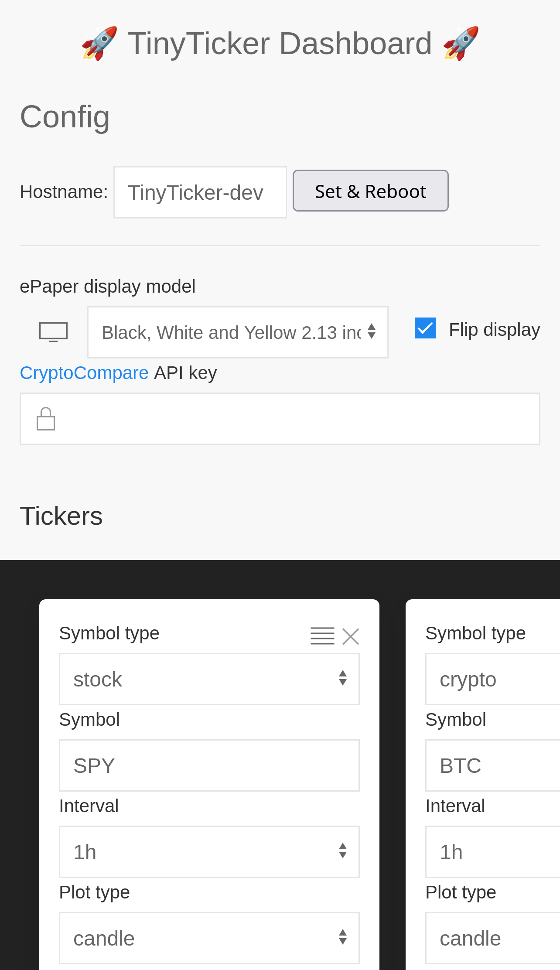Click the right rocket emoji in title
560x970 pixels.
(x=461, y=44)
